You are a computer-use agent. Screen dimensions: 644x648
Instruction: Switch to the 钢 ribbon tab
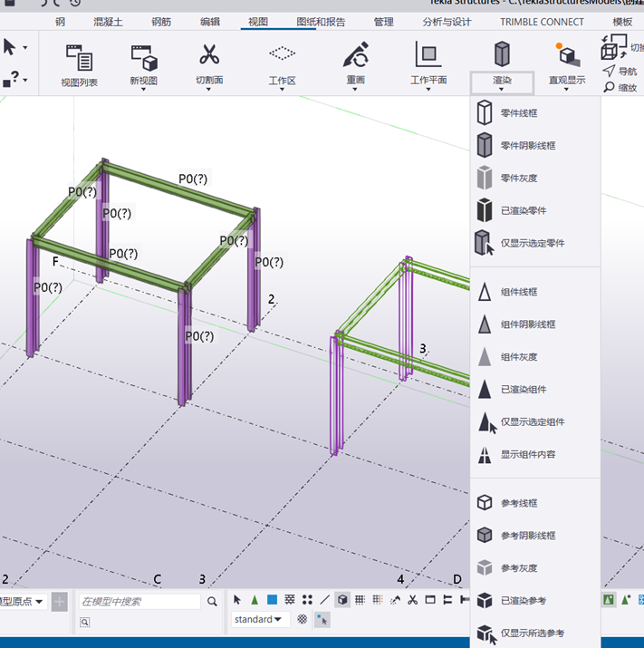pos(61,22)
